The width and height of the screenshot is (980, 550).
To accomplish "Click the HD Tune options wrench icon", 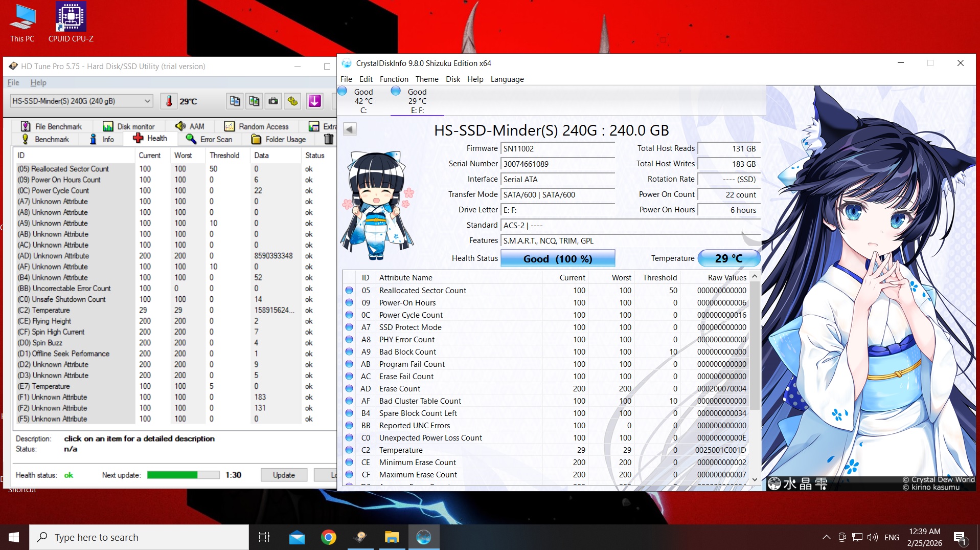I will pos(293,101).
